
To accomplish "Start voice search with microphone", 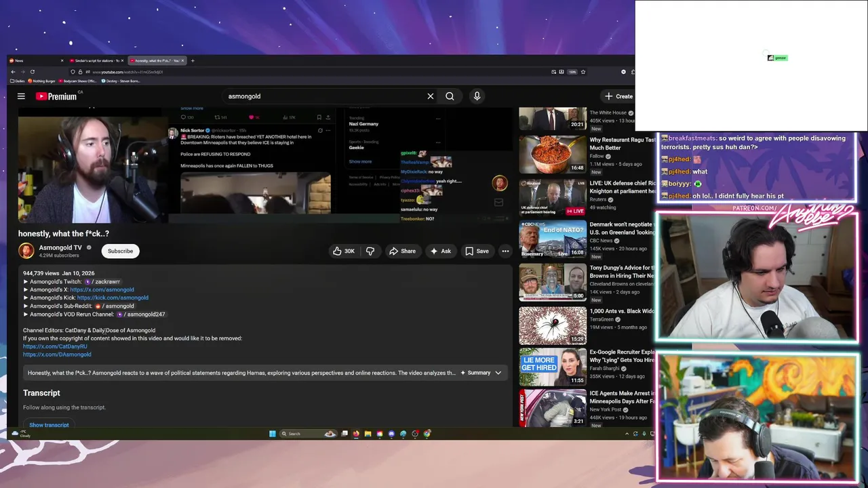I will coord(477,96).
